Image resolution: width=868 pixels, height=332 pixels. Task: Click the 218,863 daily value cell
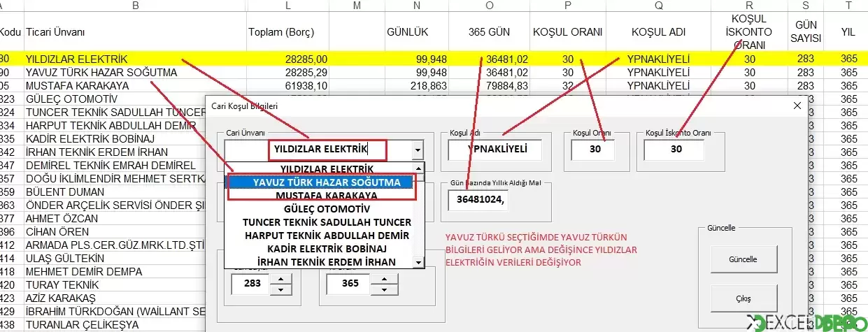click(417, 85)
